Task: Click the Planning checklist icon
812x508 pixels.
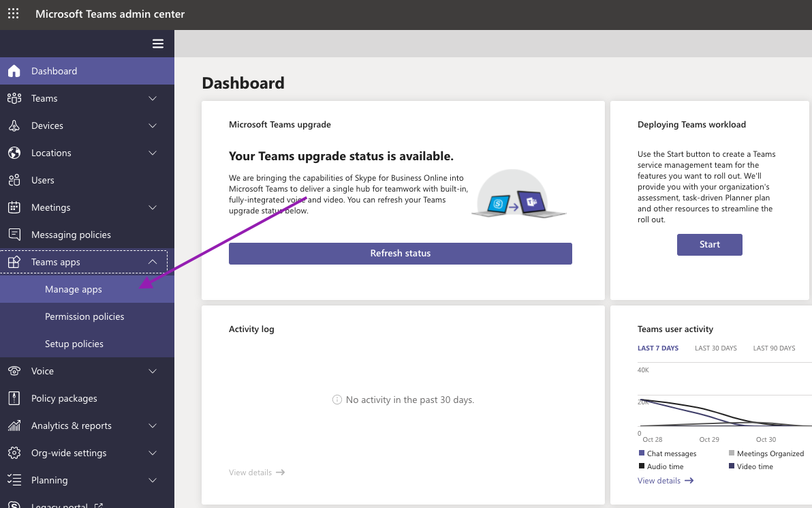Action: (x=14, y=480)
